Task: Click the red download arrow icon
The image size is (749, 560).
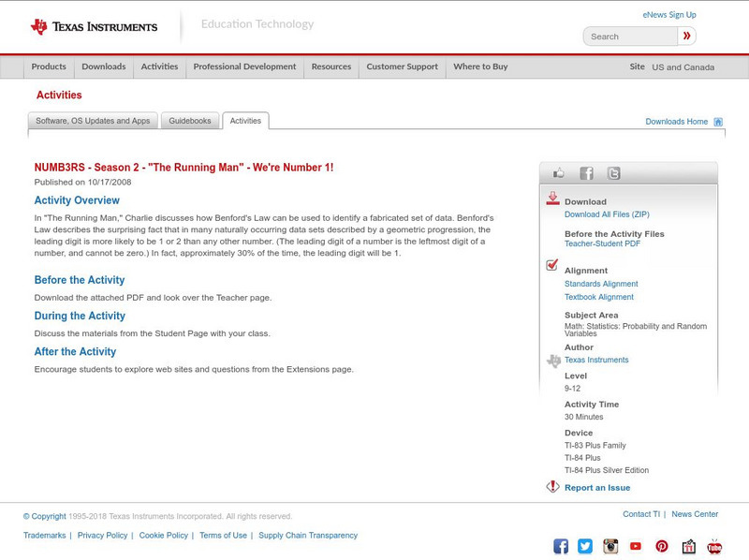Action: click(552, 199)
